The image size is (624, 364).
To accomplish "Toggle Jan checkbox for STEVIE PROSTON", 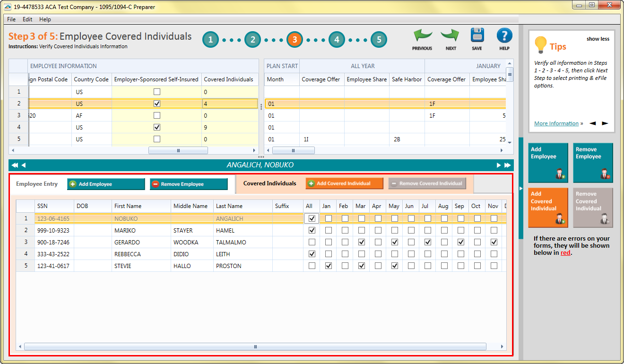I will pos(328,266).
